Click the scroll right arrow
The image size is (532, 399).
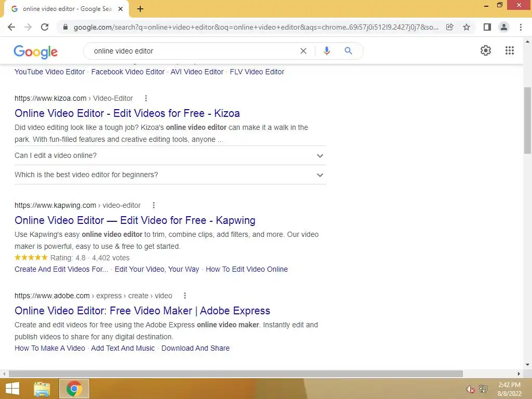(x=519, y=374)
